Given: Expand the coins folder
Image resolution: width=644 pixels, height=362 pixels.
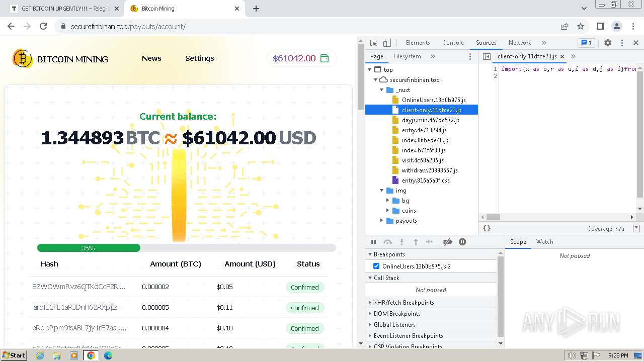Looking at the screenshot, I should click(388, 211).
